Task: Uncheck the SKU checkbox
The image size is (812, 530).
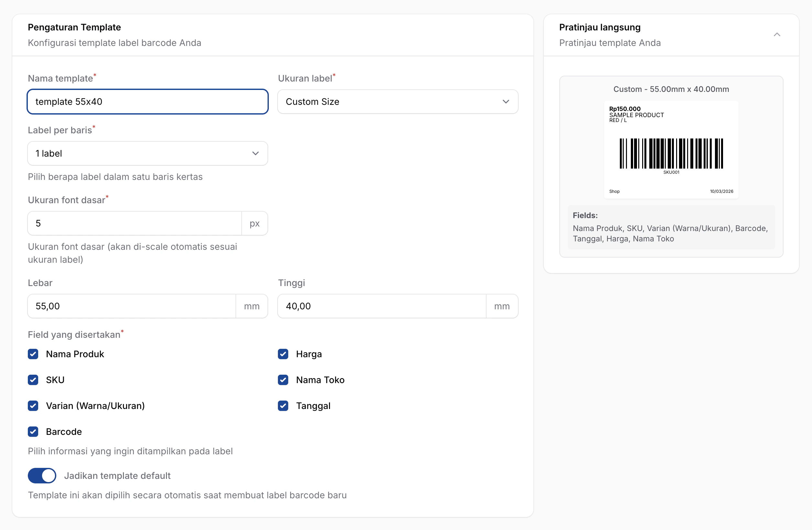Action: pos(33,380)
